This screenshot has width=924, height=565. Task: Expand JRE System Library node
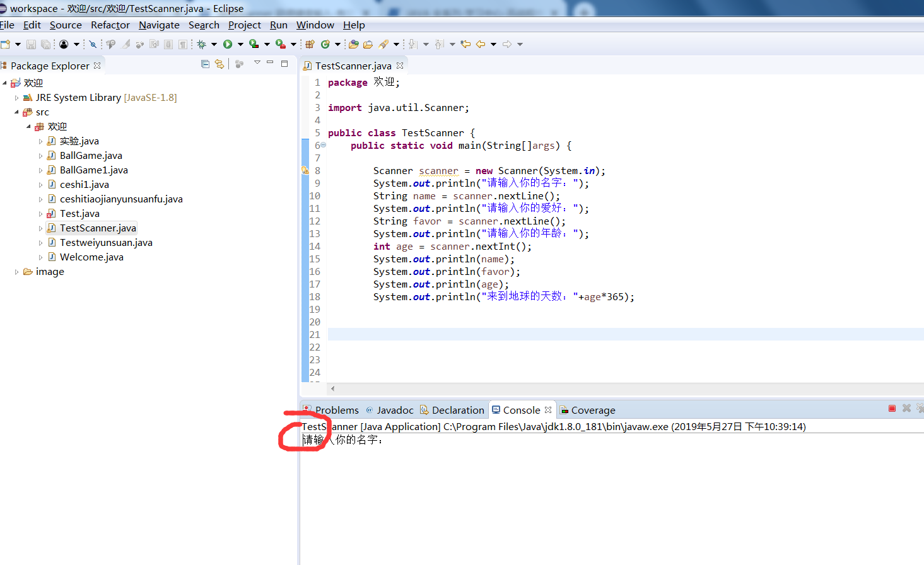point(16,98)
